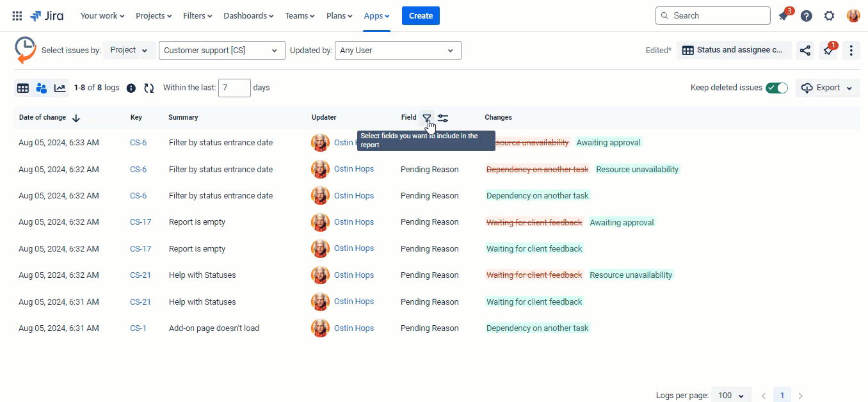The width and height of the screenshot is (868, 402).
Task: Click Pending Reason in CS-1 row
Action: click(430, 328)
